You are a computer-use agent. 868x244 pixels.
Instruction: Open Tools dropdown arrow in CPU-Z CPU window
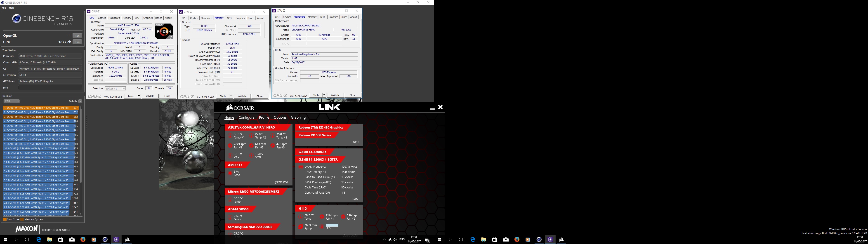[x=139, y=96]
